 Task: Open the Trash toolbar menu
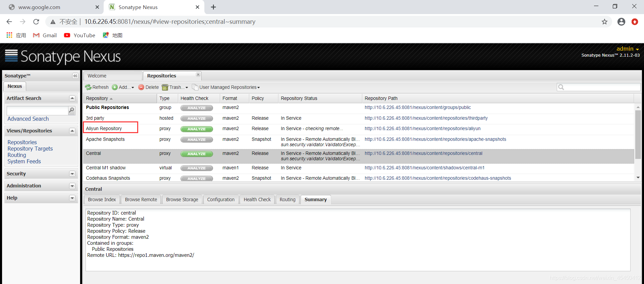[175, 87]
